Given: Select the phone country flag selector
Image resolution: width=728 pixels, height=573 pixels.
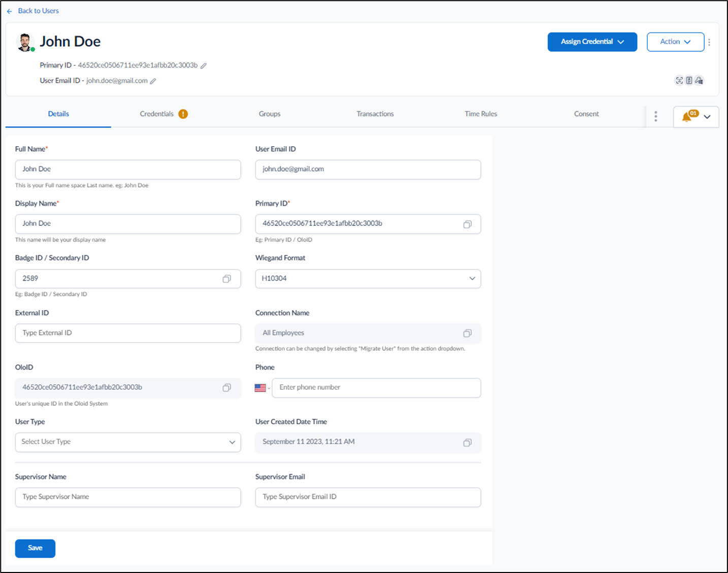Looking at the screenshot, I should pyautogui.click(x=262, y=388).
